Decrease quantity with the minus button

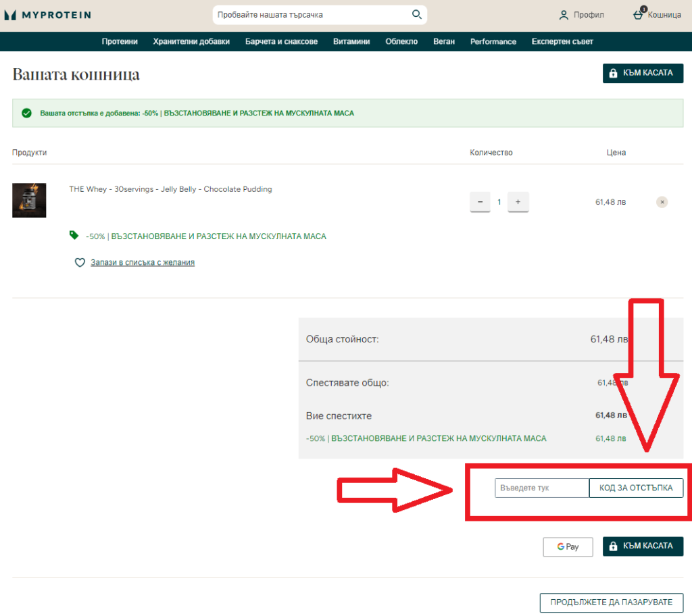480,202
